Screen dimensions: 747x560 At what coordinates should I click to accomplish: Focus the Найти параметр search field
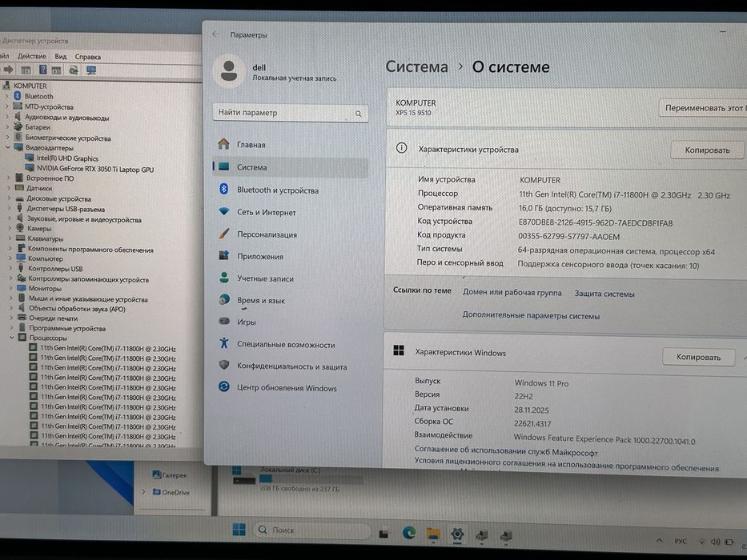click(291, 114)
